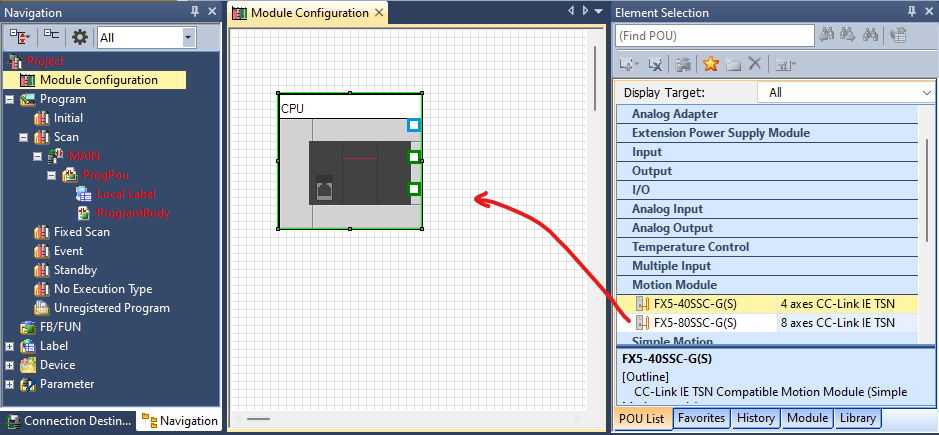Select FB/FUN in the tree

(x=60, y=327)
